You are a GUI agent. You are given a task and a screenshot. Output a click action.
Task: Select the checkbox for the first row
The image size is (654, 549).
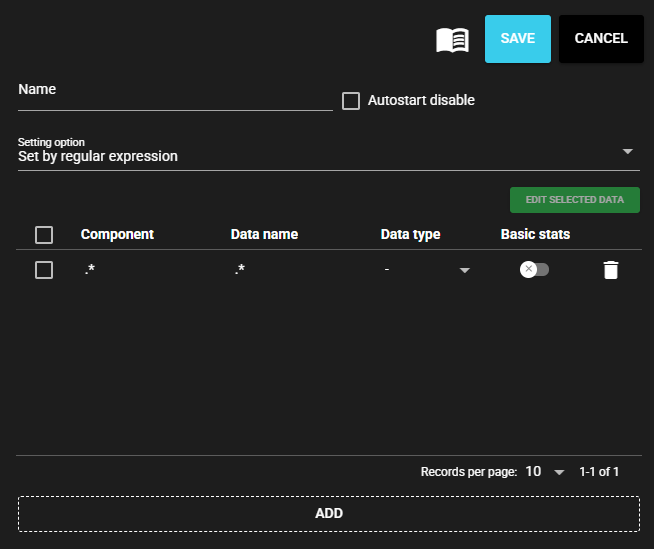tap(44, 270)
